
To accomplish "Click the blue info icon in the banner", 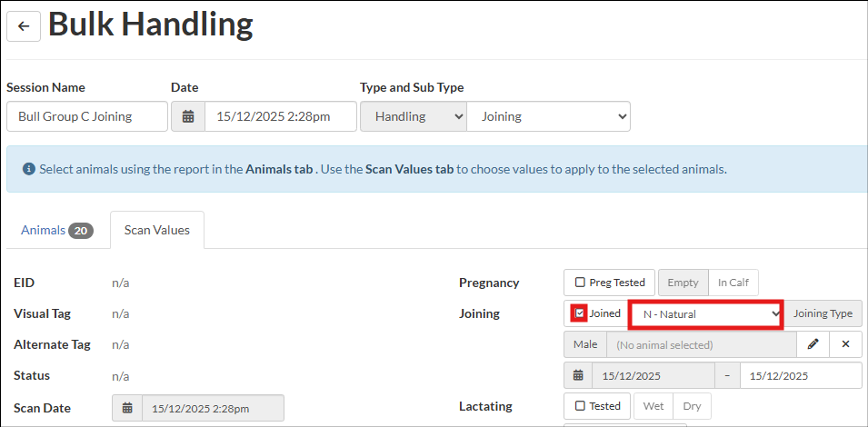I will click(x=29, y=169).
